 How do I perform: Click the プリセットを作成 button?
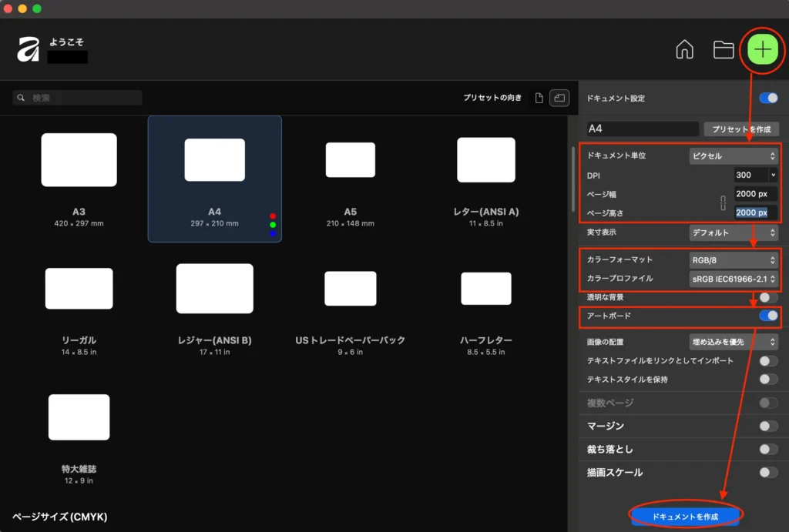[741, 129]
